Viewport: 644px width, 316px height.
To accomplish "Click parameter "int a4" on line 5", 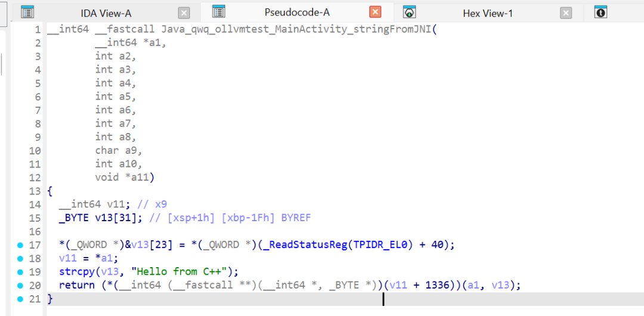I will [x=113, y=83].
